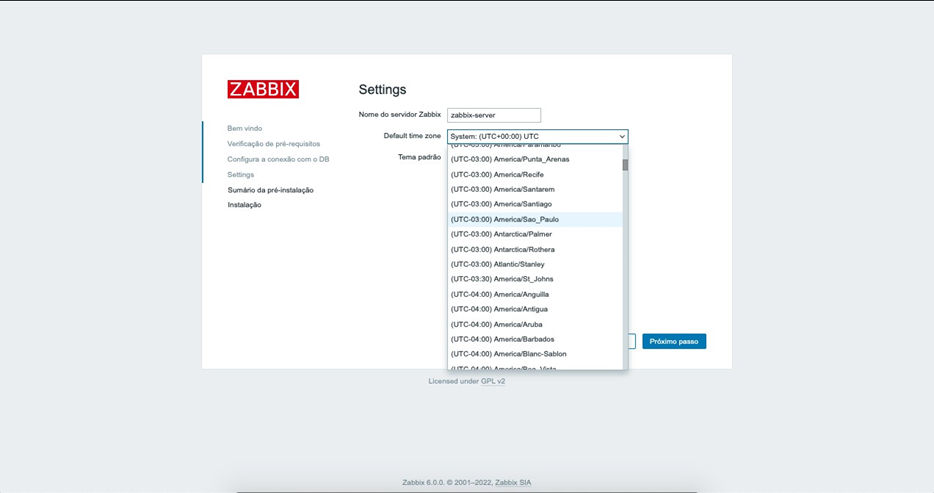Image resolution: width=934 pixels, height=493 pixels.
Task: Choose America/Antigua option
Action: pyautogui.click(x=535, y=309)
